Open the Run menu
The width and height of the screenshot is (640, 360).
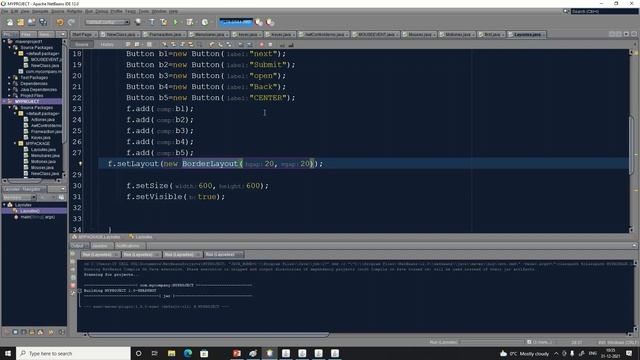point(89,11)
